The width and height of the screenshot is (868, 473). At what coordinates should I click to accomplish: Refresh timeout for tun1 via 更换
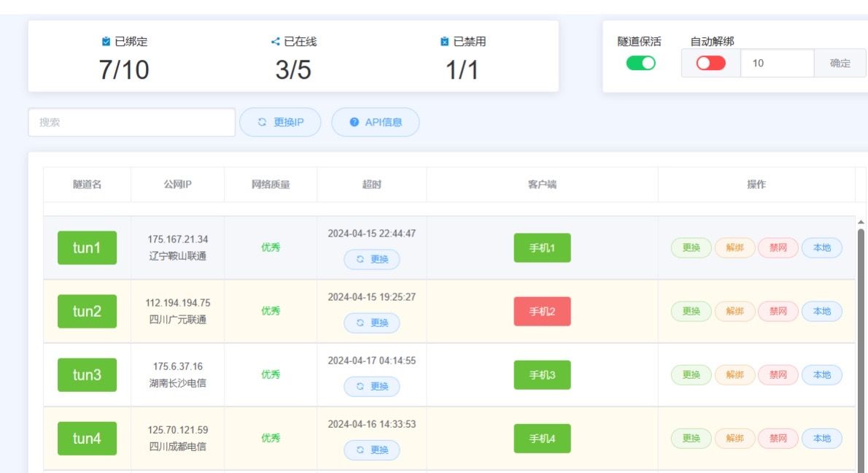tap(372, 259)
